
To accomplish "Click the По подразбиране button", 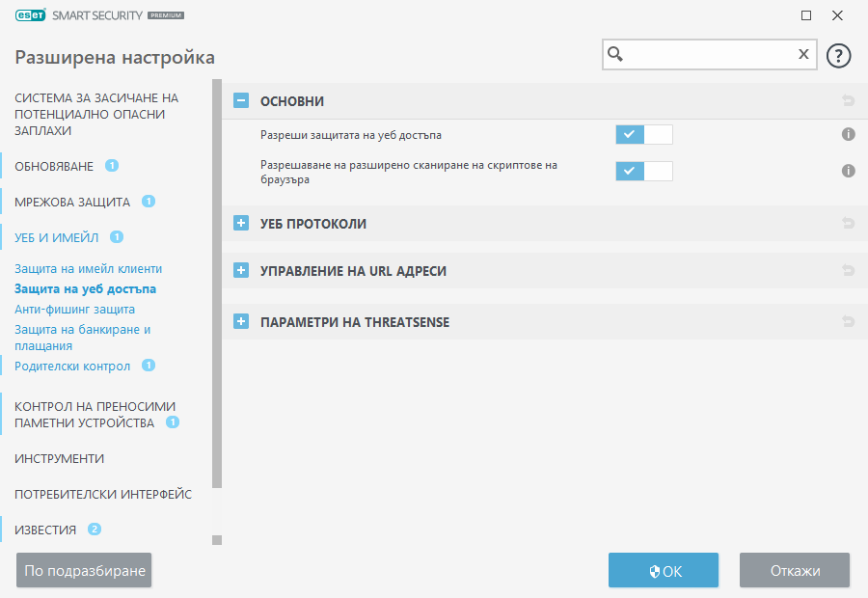I will (x=84, y=570).
